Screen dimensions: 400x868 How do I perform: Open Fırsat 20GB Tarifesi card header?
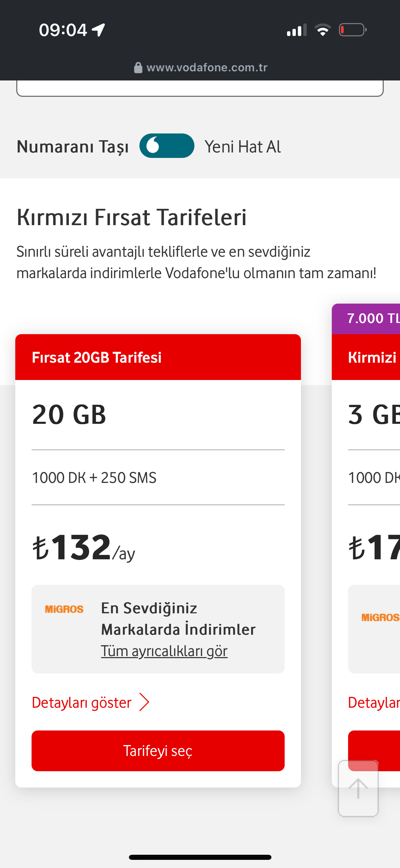(x=158, y=357)
